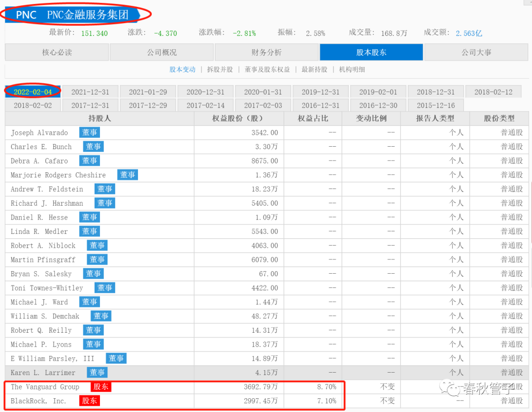Jump to 最新持股 section

pos(314,69)
